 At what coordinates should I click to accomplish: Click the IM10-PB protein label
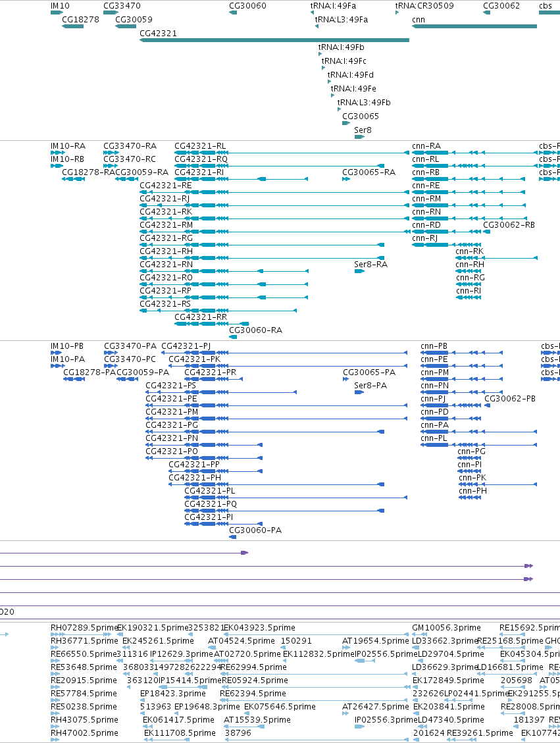point(67,346)
